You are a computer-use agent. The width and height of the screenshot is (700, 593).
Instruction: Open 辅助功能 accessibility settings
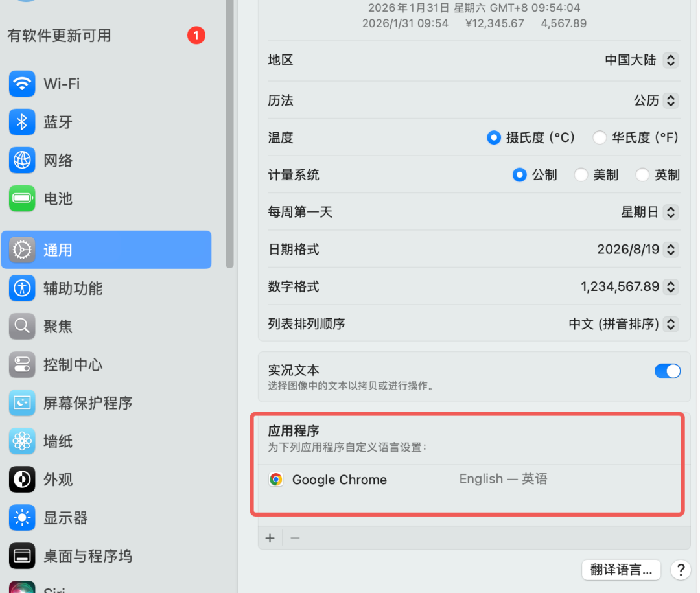73,288
